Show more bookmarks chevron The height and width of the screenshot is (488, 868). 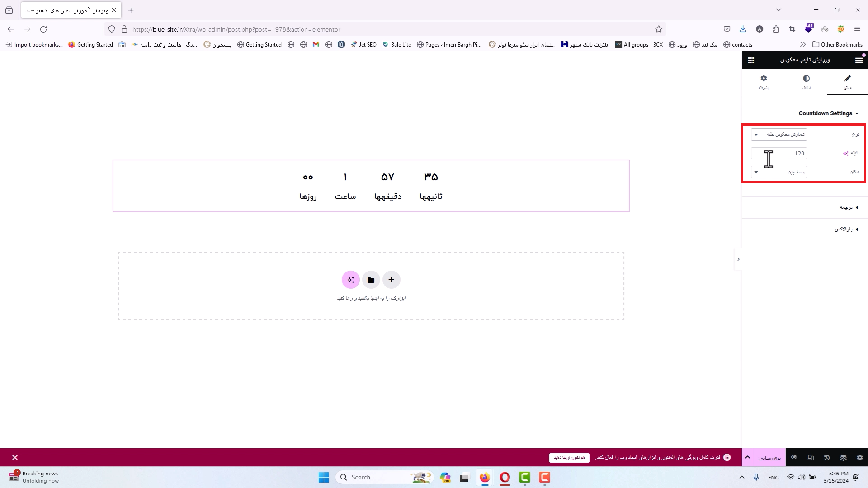coord(802,45)
